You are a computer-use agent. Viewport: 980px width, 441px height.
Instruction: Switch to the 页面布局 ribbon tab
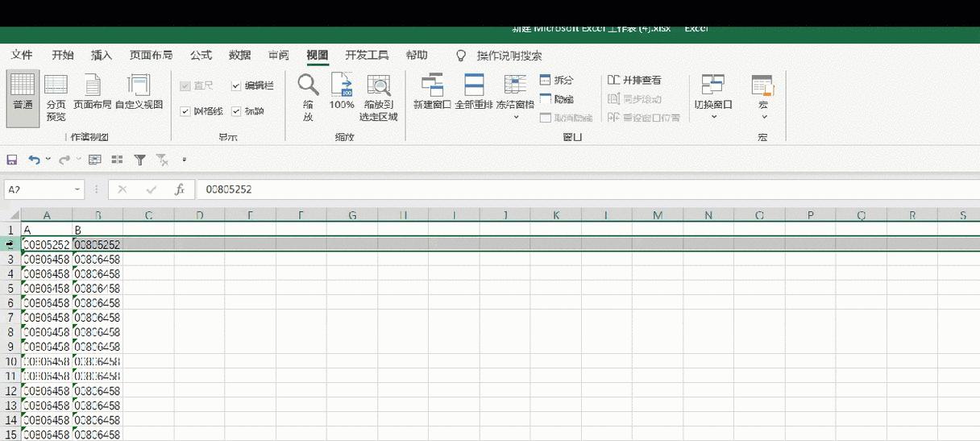tap(151, 55)
